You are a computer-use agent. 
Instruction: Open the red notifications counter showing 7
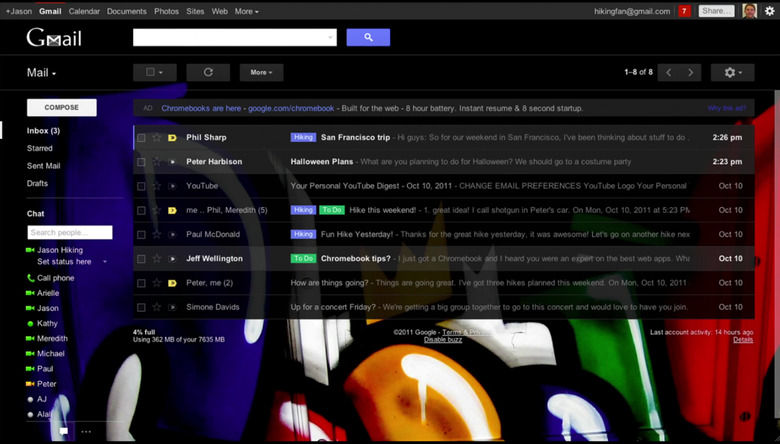point(684,11)
